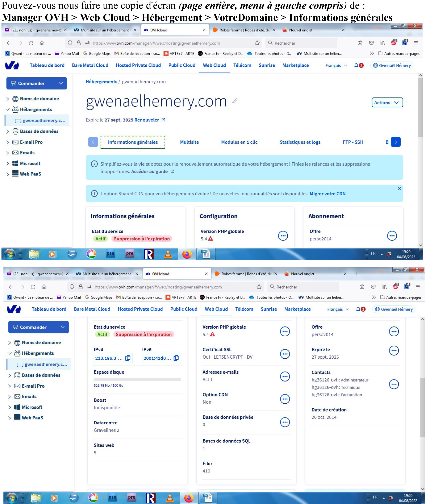Switch to the Multisite tab
Viewport: 425px width, 504px height.
pyautogui.click(x=189, y=142)
